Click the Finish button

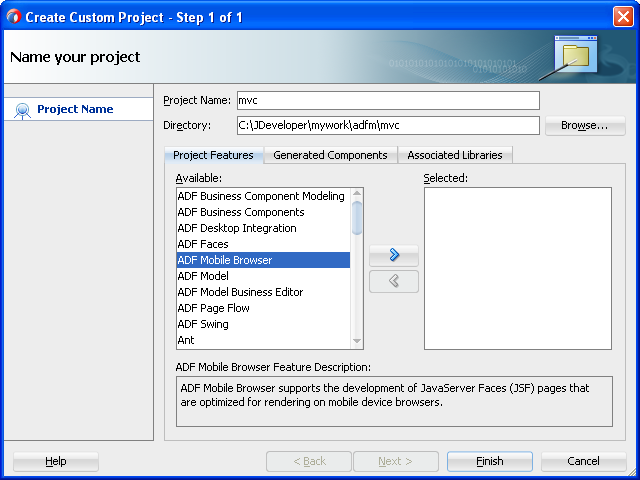[x=489, y=461]
